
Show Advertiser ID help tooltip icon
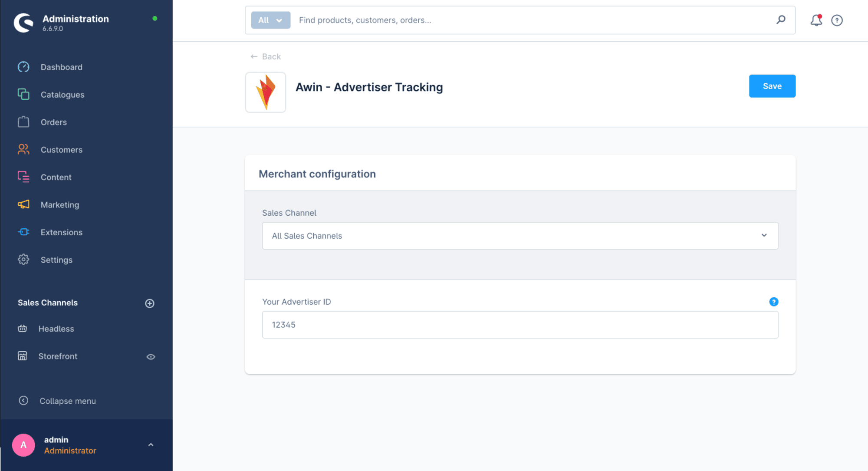pyautogui.click(x=773, y=302)
